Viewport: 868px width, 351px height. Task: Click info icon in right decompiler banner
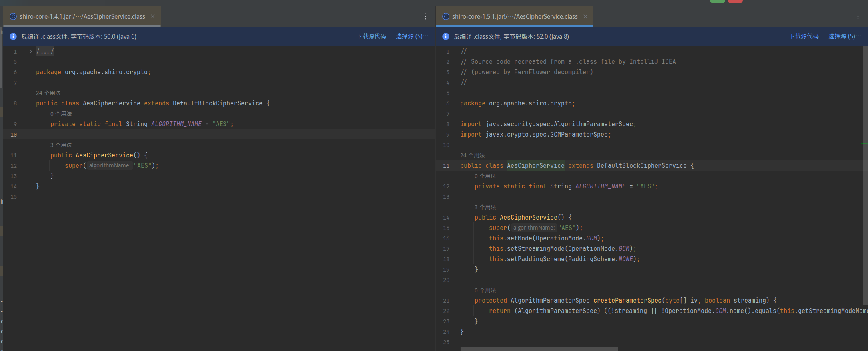pos(446,36)
